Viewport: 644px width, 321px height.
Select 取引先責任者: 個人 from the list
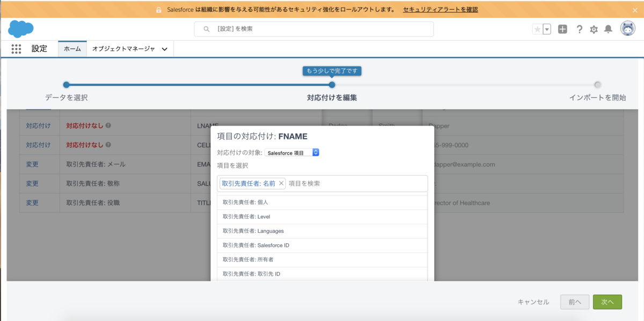click(322, 202)
